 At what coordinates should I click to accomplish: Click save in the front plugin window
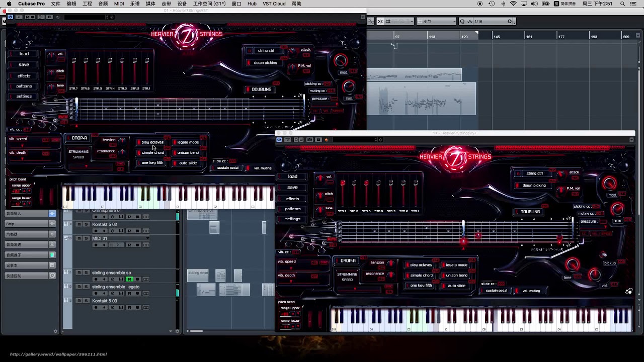(292, 188)
